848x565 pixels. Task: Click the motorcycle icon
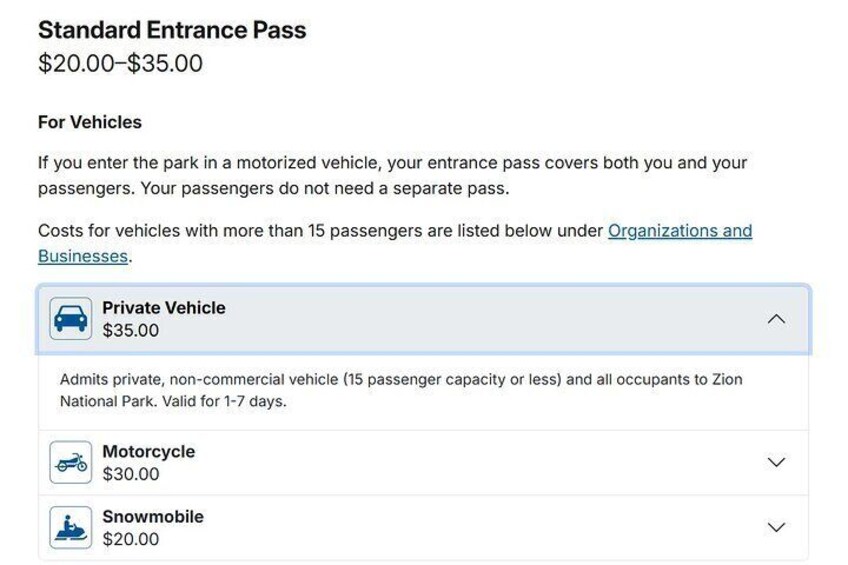(x=70, y=463)
